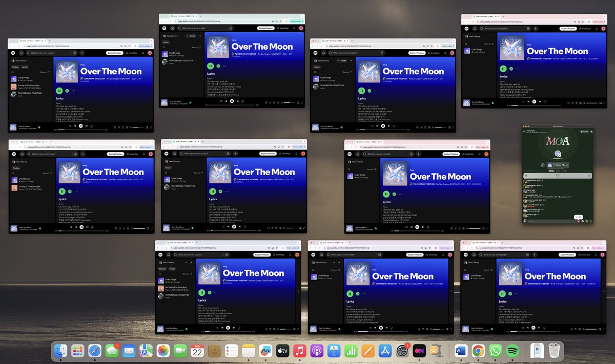
Task: Start FaceTime from the Dock
Action: pyautogui.click(x=180, y=351)
